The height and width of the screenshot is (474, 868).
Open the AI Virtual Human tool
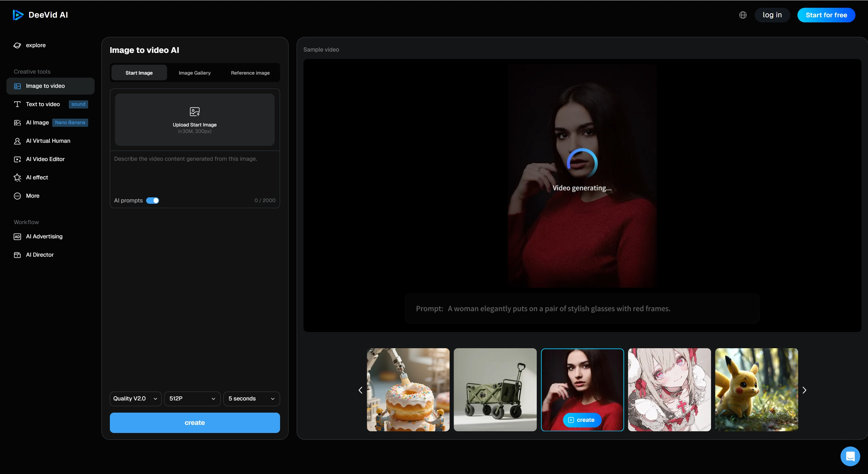pos(48,141)
